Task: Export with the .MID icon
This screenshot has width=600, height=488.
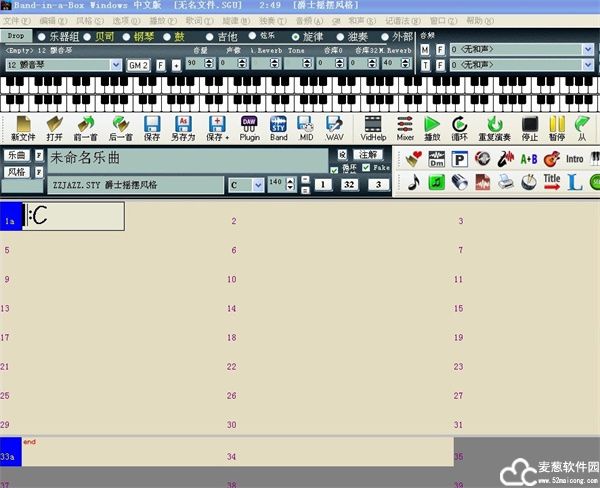Action: pos(306,129)
